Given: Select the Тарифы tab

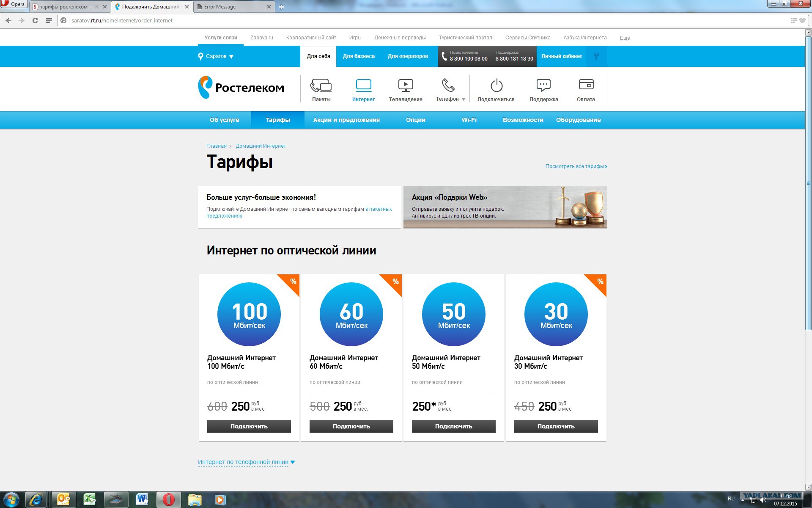Looking at the screenshot, I should coord(278,120).
